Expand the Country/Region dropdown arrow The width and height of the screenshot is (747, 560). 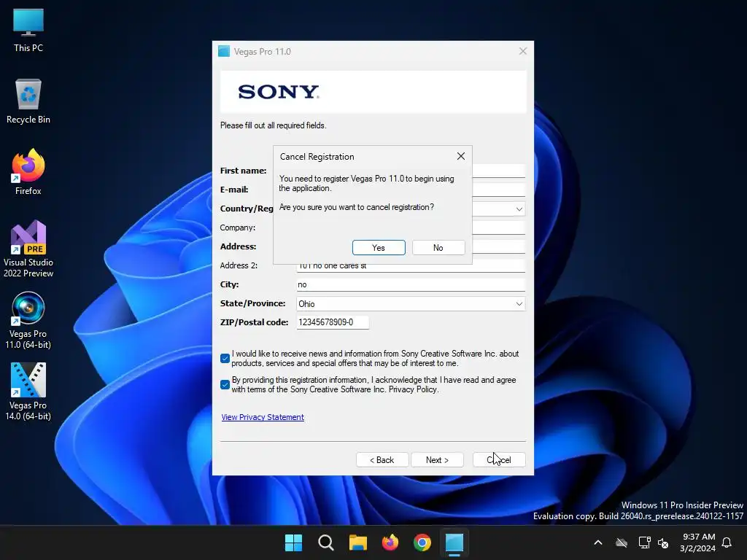(519, 209)
